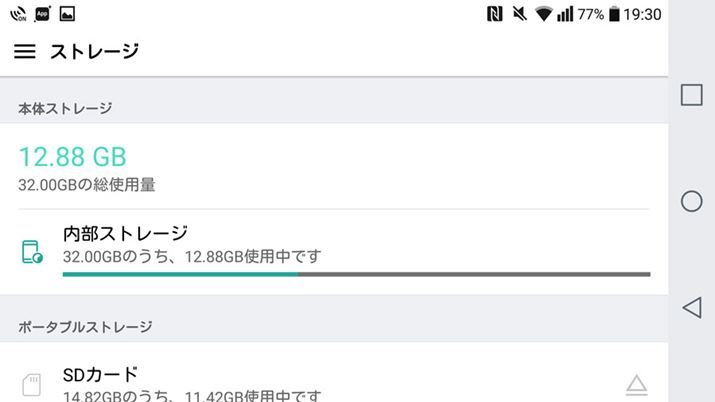Click the internal storage usage bar

click(355, 273)
